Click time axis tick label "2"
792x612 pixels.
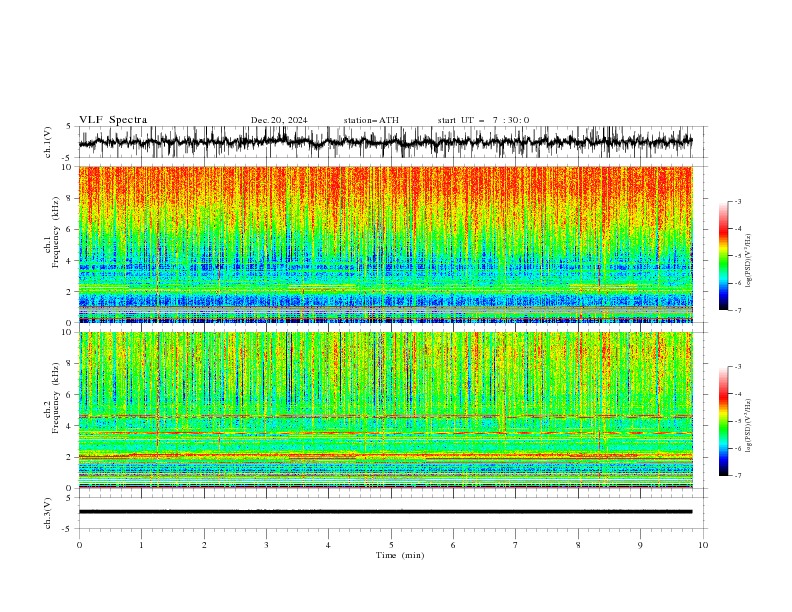pos(204,545)
